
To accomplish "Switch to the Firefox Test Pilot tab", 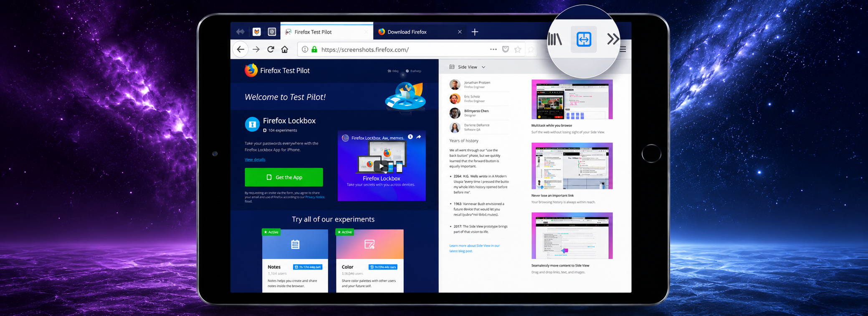I will pos(326,32).
